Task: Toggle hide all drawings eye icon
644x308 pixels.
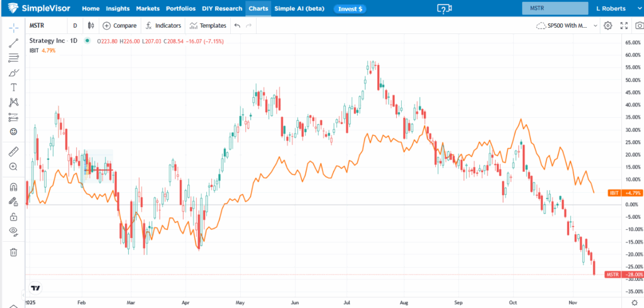Action: (14, 231)
